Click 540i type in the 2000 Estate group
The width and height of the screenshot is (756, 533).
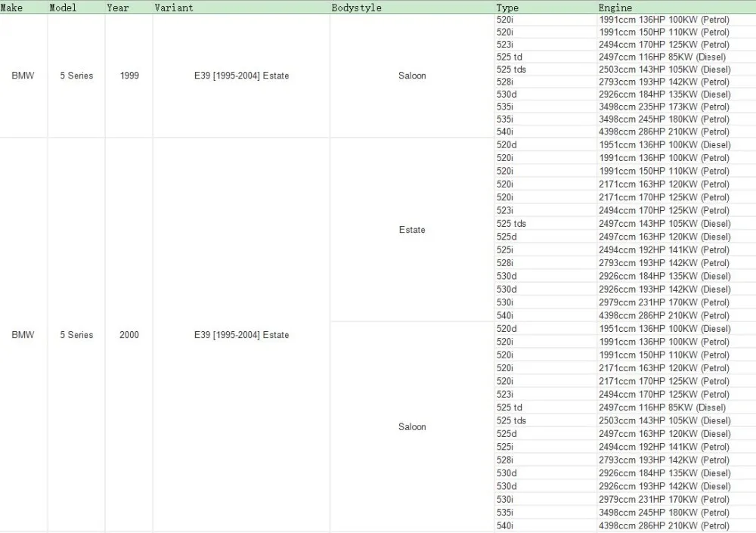pyautogui.click(x=505, y=315)
